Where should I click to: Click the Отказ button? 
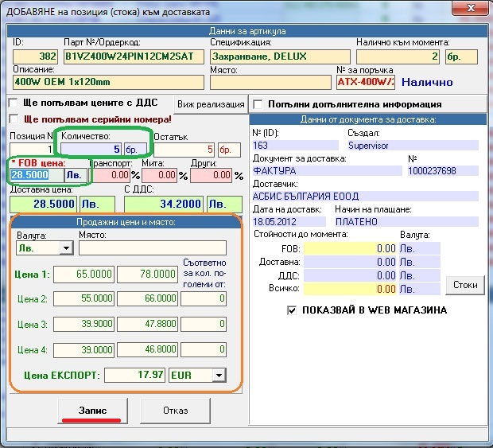176,411
